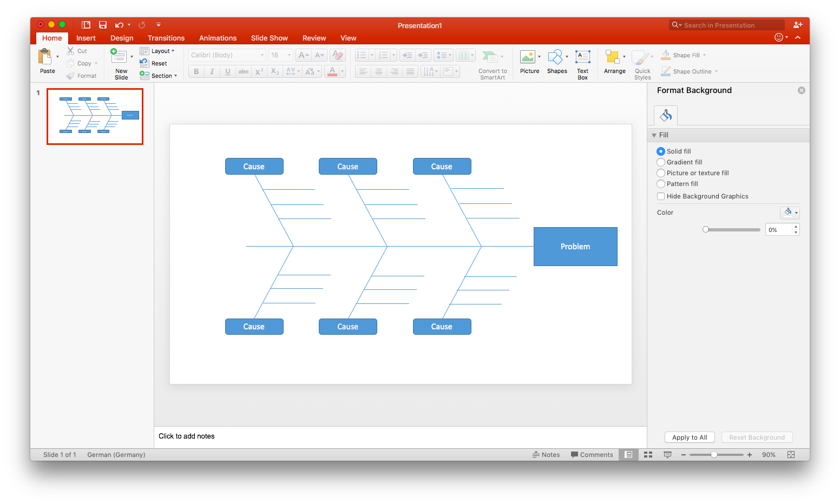
Task: Switch to the Animations tab
Action: 218,38
